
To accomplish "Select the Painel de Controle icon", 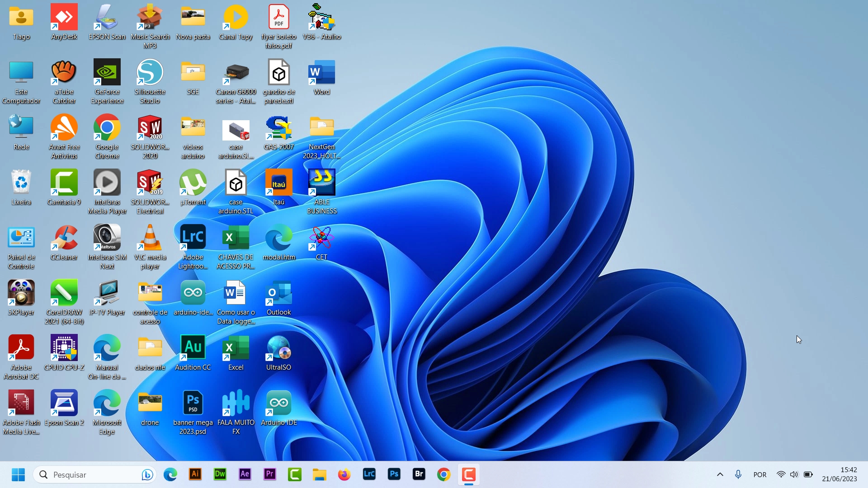I will point(21,247).
